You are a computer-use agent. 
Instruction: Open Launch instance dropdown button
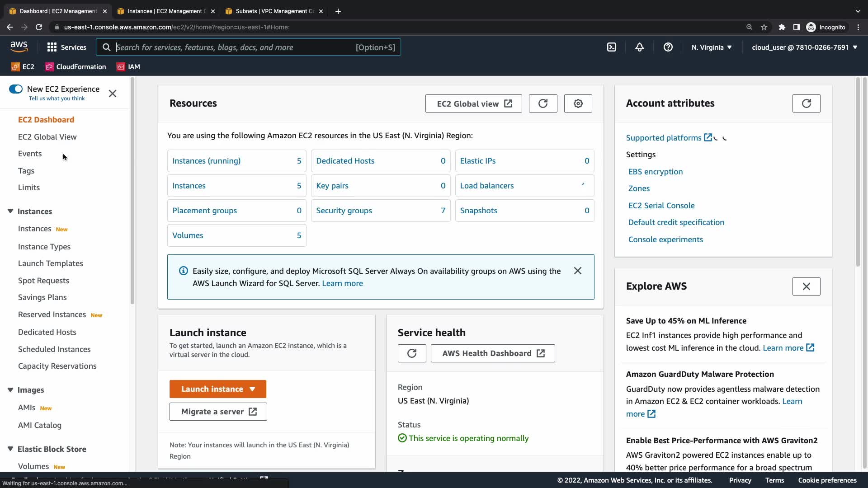coord(217,389)
